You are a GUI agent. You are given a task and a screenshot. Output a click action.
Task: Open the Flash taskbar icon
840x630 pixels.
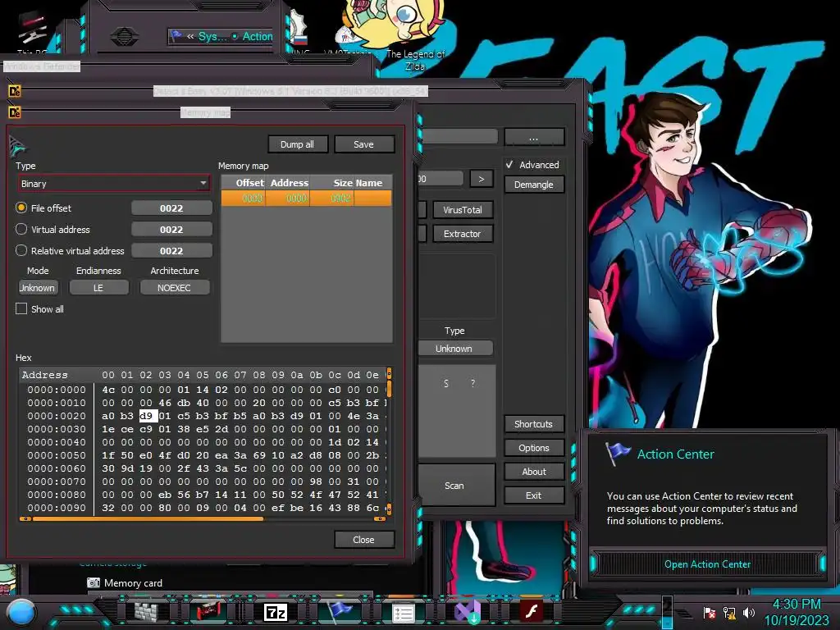(x=532, y=610)
